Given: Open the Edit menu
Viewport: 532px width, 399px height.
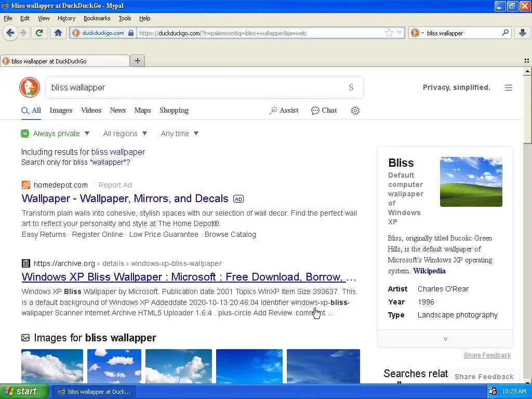Looking at the screenshot, I should point(25,18).
